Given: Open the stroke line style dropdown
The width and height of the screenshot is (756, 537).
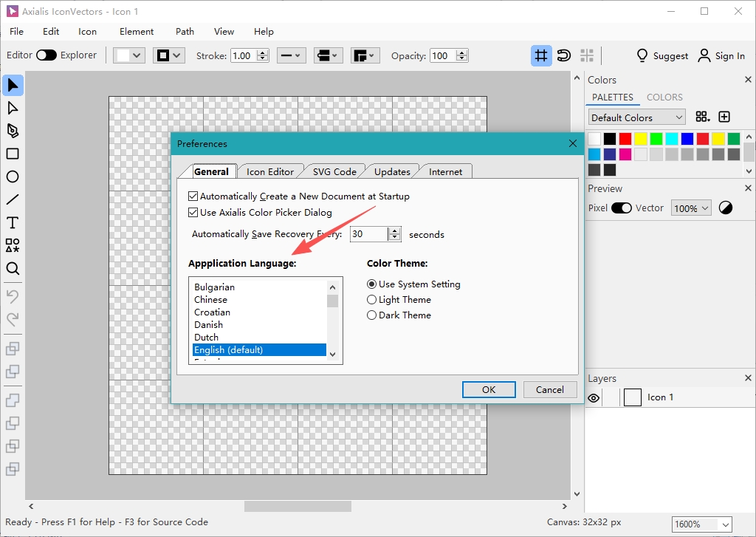Looking at the screenshot, I should (291, 55).
